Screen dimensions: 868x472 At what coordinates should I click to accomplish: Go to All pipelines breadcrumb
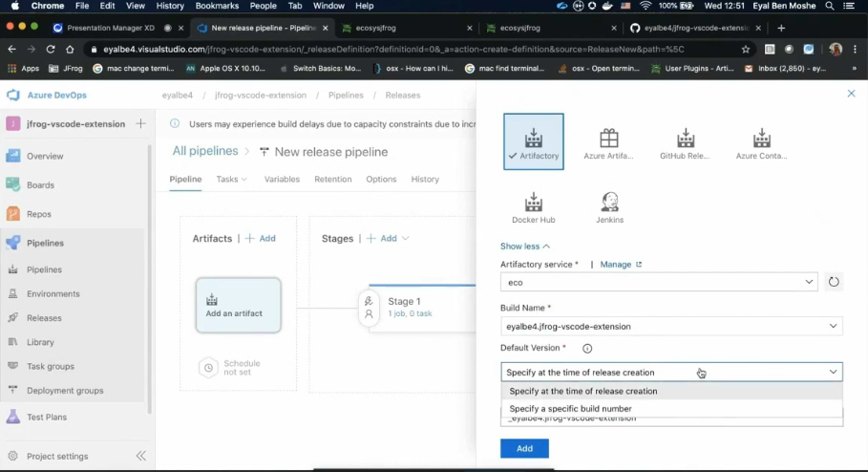(204, 151)
